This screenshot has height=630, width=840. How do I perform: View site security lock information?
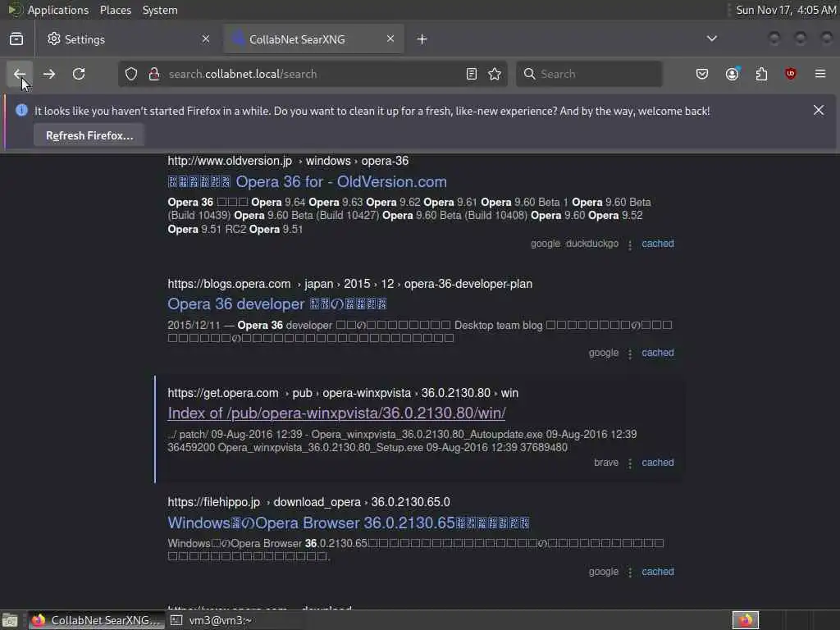point(154,74)
